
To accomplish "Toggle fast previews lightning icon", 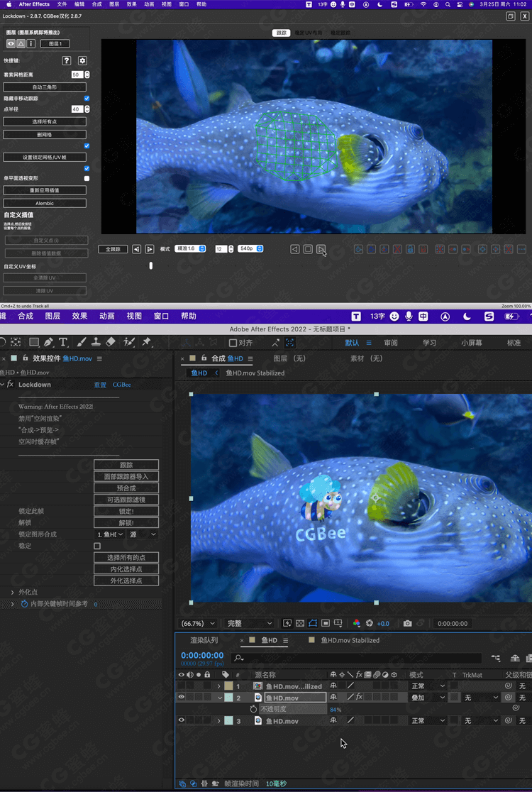I will point(287,623).
